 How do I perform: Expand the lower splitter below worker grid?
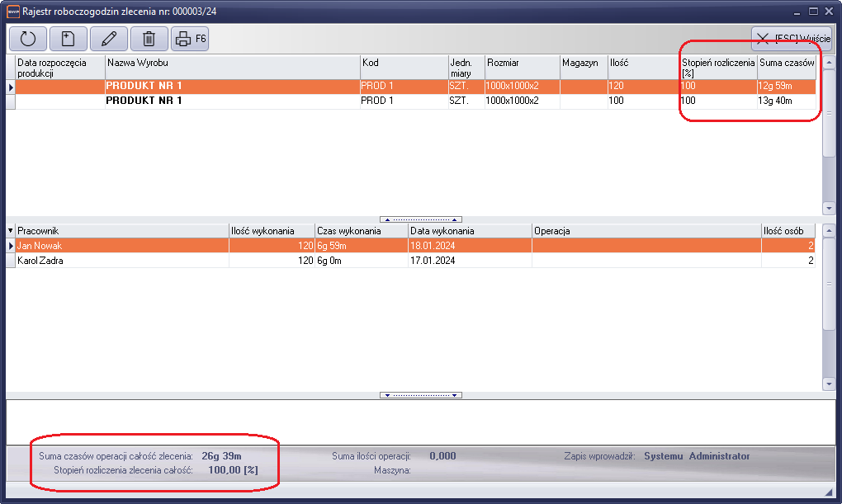coord(421,395)
